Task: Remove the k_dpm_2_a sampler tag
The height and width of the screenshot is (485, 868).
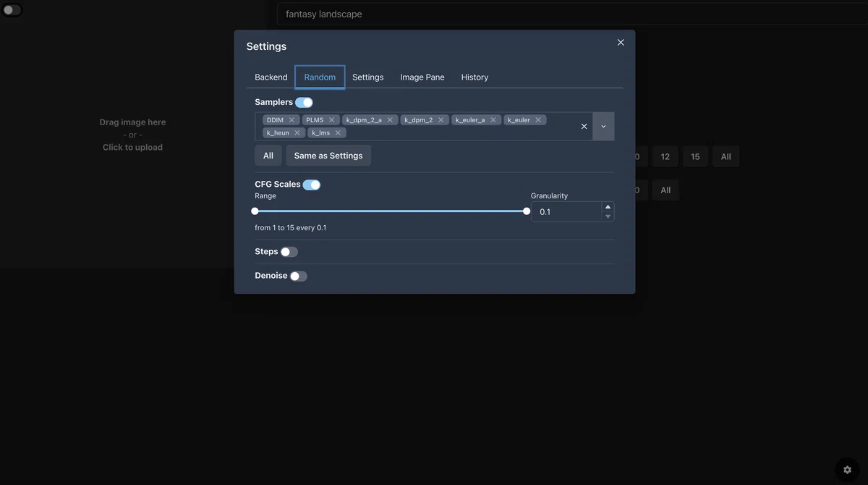Action: point(390,120)
